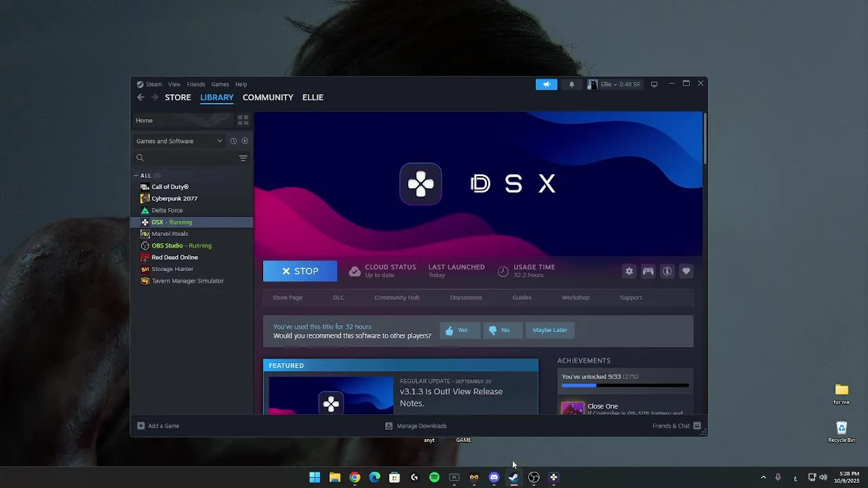Open the Recycle Bin on desktop
868x488 pixels.
click(842, 432)
